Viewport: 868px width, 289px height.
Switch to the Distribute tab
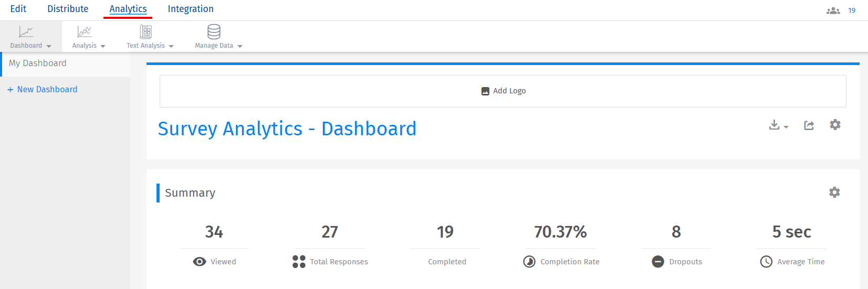68,9
